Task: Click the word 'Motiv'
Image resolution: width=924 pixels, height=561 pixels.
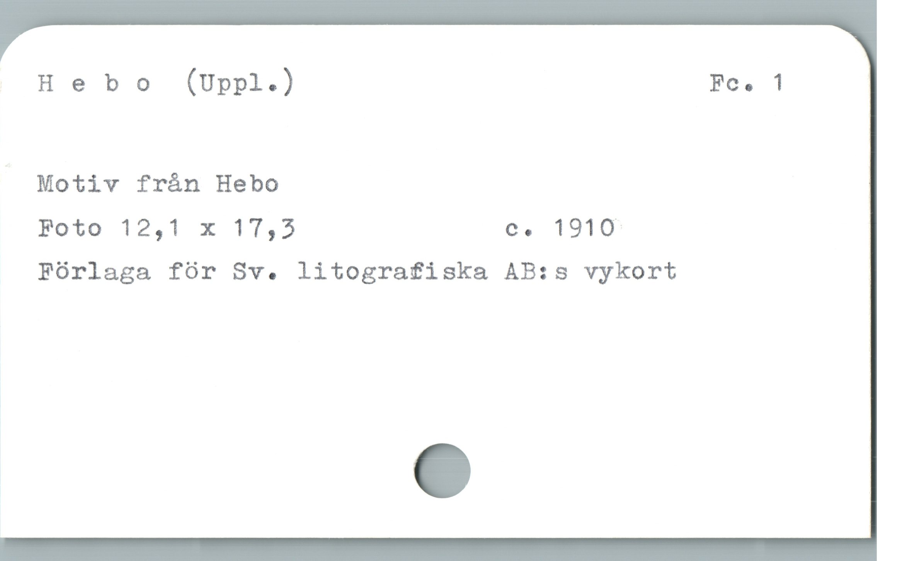Action: [78, 184]
